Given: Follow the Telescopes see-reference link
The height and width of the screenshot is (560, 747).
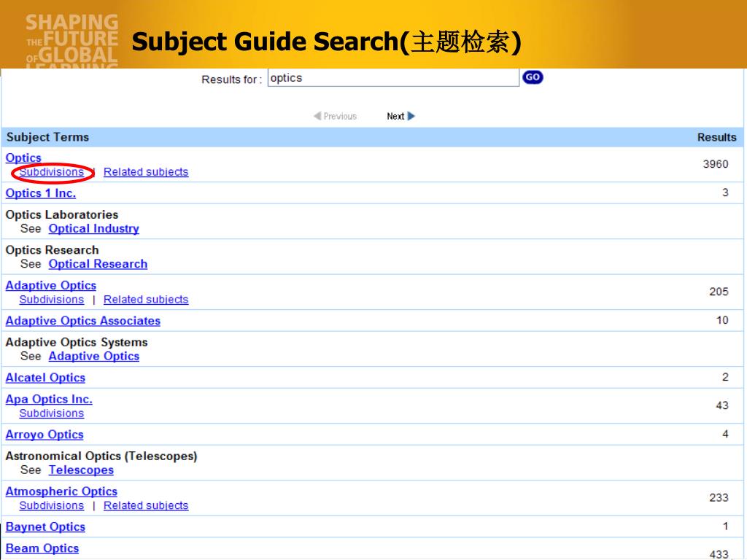Looking at the screenshot, I should pyautogui.click(x=81, y=470).
